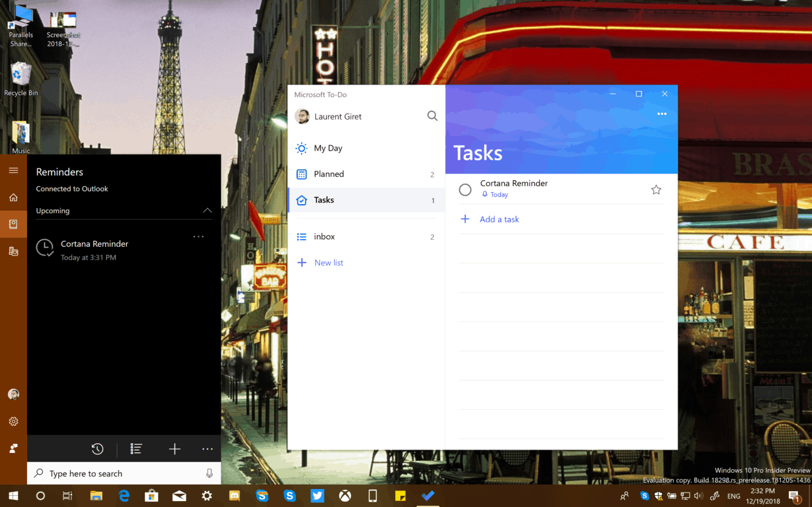Click the ENG language indicator
The image size is (812, 507).
point(734,496)
